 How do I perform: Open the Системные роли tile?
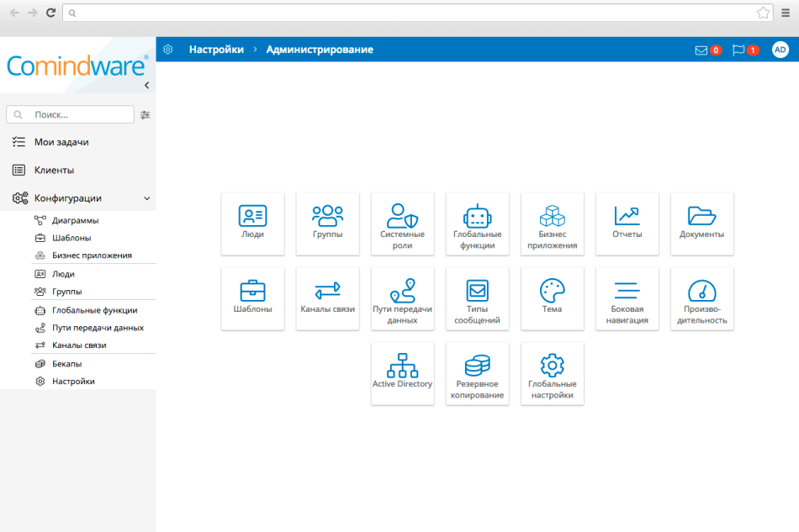coord(402,224)
